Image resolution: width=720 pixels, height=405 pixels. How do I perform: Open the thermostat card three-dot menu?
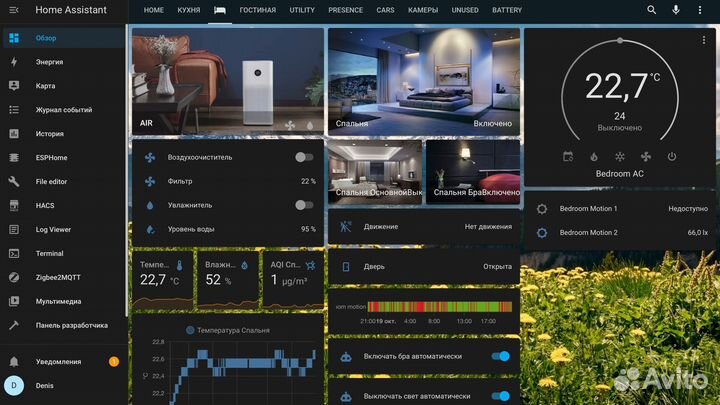pyautogui.click(x=706, y=38)
